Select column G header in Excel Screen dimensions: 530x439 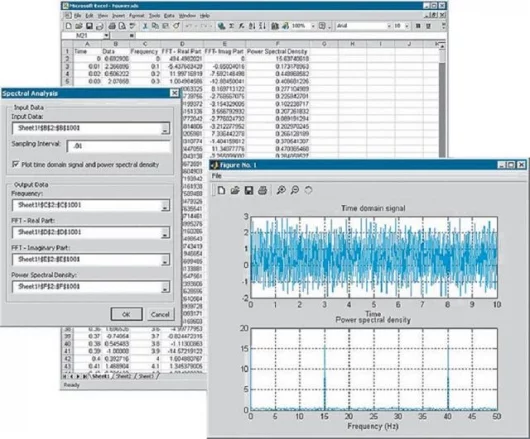[x=324, y=44]
